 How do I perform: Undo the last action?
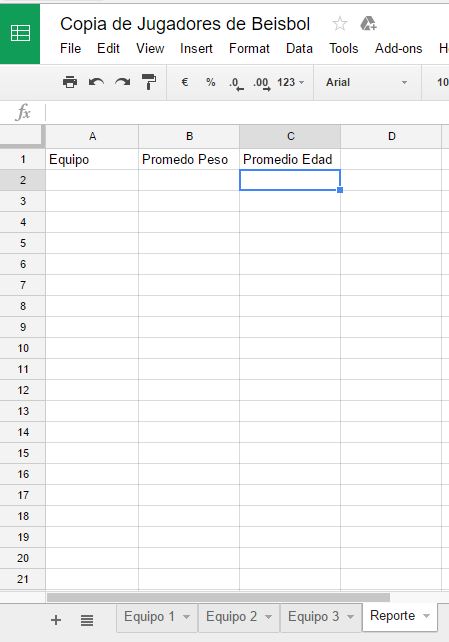(x=96, y=82)
